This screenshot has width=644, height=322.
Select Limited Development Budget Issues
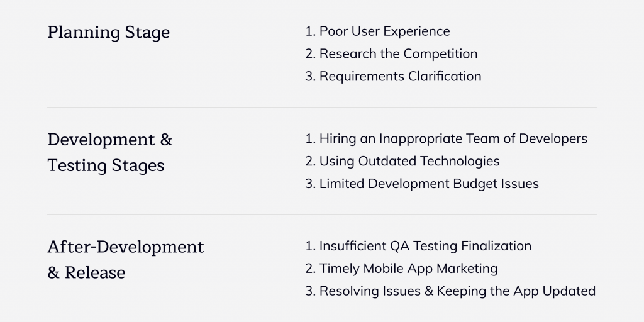(x=422, y=184)
